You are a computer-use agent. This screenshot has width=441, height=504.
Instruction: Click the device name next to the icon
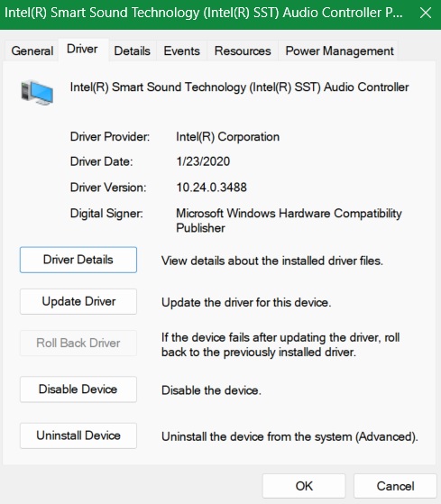(x=240, y=87)
